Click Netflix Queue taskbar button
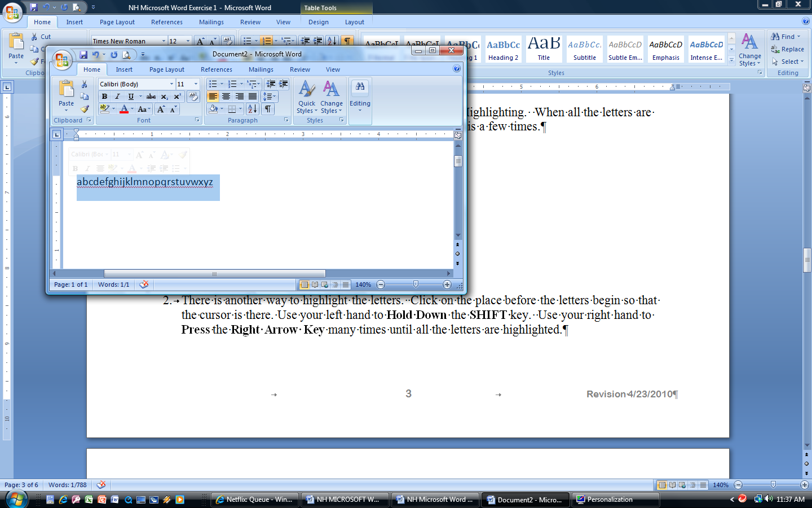Image resolution: width=812 pixels, height=508 pixels. coord(255,500)
